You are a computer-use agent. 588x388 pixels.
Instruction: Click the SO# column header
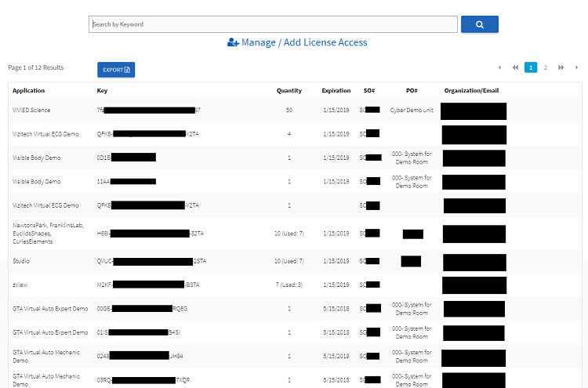click(x=369, y=91)
